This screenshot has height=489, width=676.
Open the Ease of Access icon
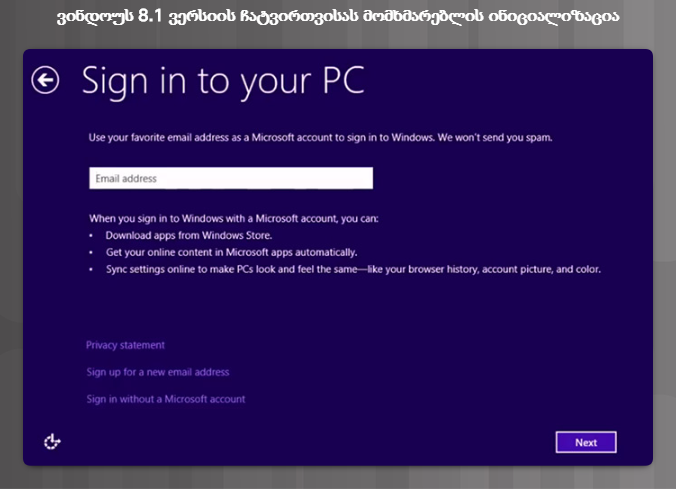click(53, 441)
